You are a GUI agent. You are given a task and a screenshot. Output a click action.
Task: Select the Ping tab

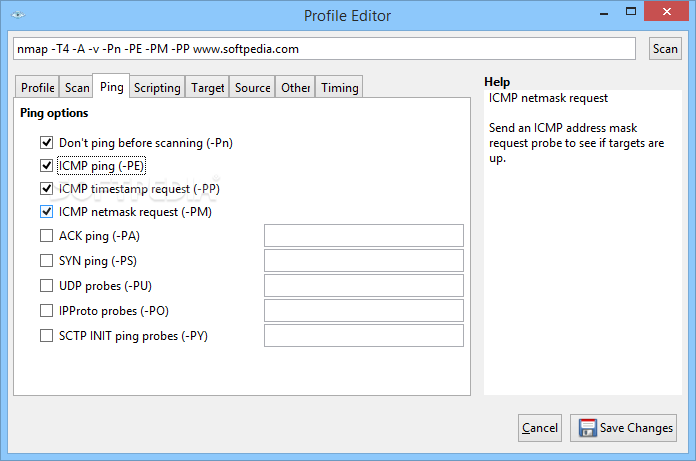111,86
